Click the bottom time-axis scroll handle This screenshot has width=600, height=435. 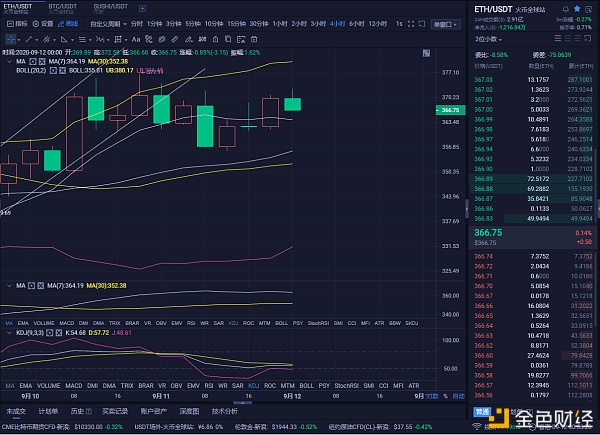point(242,402)
